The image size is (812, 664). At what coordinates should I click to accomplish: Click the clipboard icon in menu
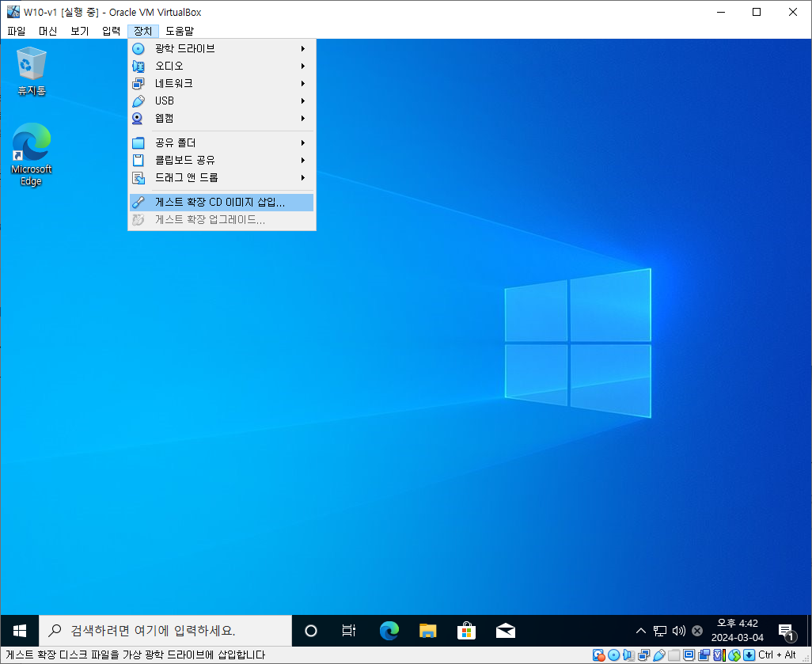[x=138, y=161]
